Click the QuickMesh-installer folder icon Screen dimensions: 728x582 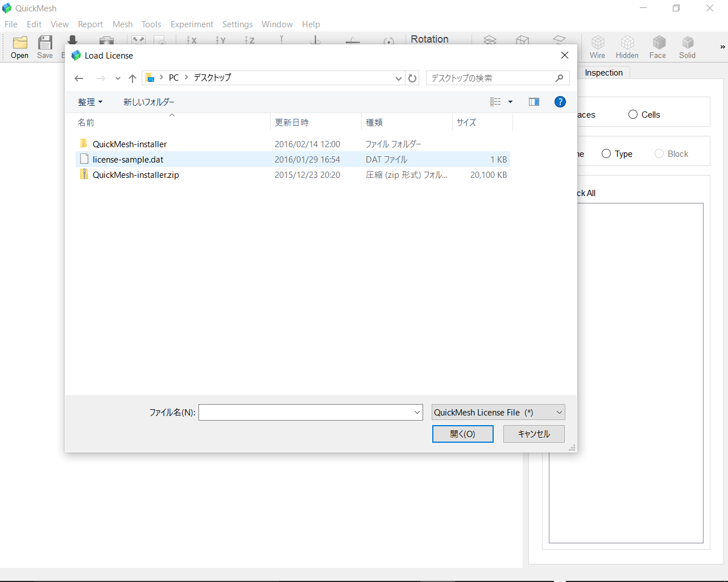84,144
